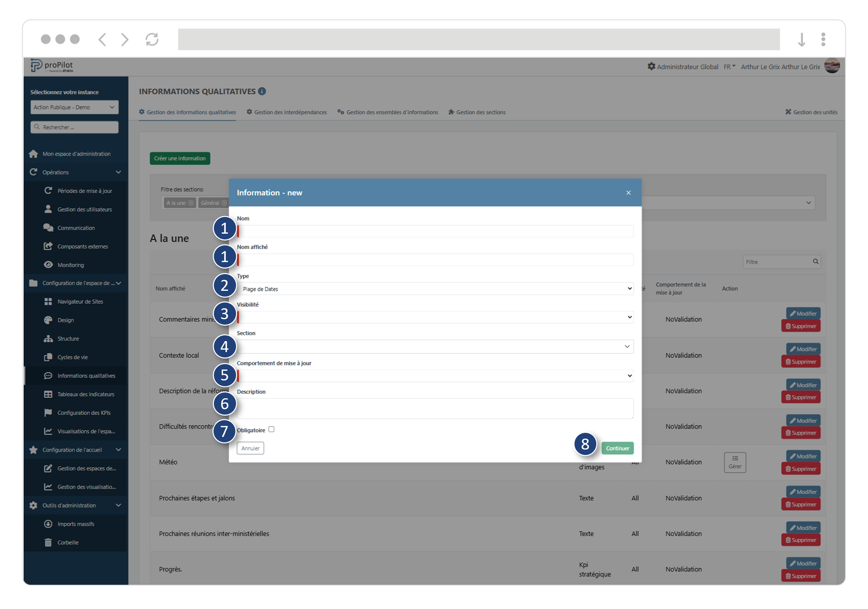Click the Annuler button

pyautogui.click(x=250, y=448)
